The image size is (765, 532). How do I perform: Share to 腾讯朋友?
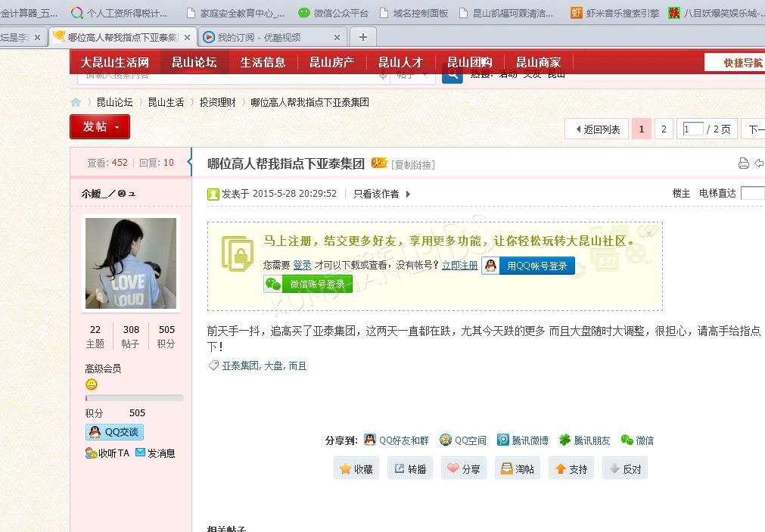(584, 440)
